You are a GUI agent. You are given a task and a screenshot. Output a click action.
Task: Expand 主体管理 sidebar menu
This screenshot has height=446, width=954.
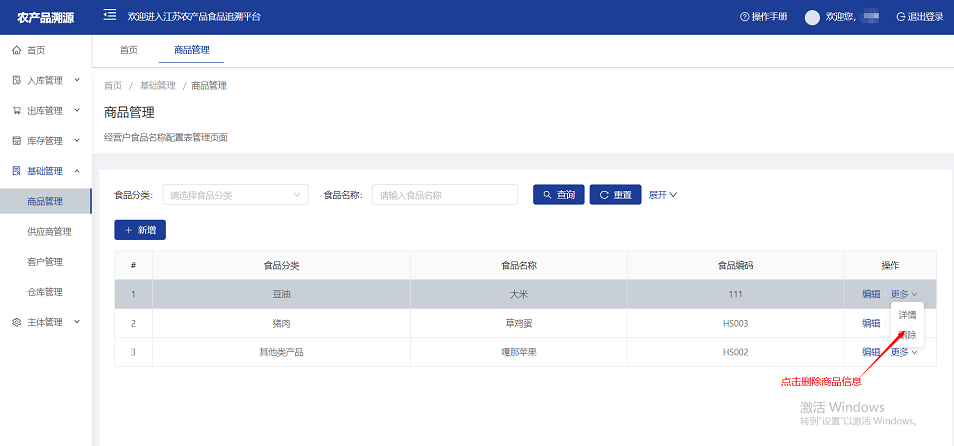pyautogui.click(x=45, y=322)
